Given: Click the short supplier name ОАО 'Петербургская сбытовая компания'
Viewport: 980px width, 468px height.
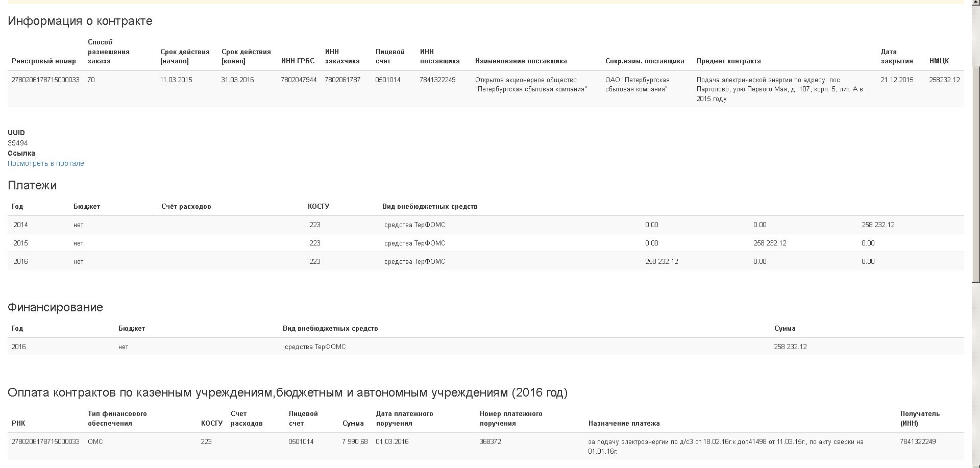Looking at the screenshot, I should tap(638, 84).
